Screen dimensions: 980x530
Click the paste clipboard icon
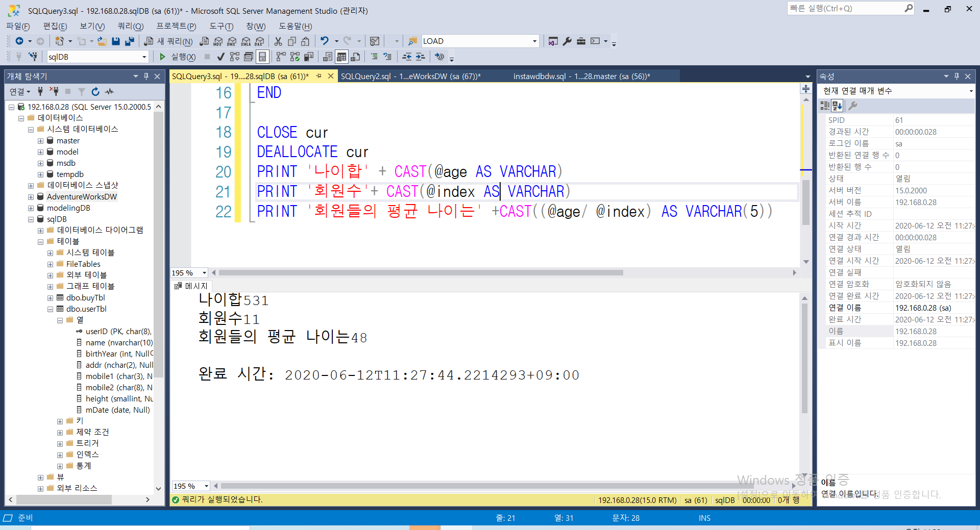click(x=305, y=41)
